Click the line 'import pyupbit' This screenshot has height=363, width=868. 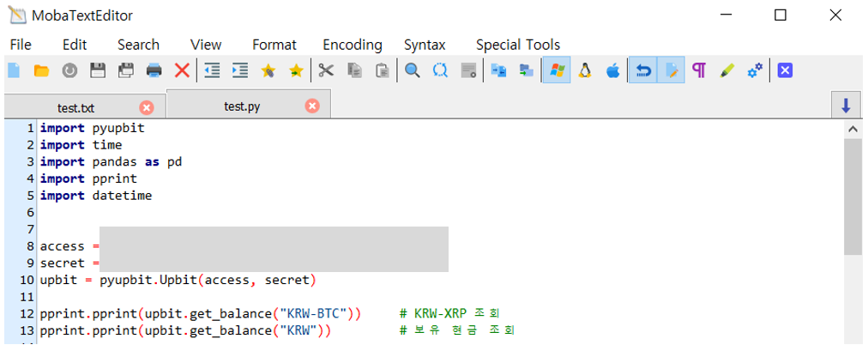(x=92, y=128)
